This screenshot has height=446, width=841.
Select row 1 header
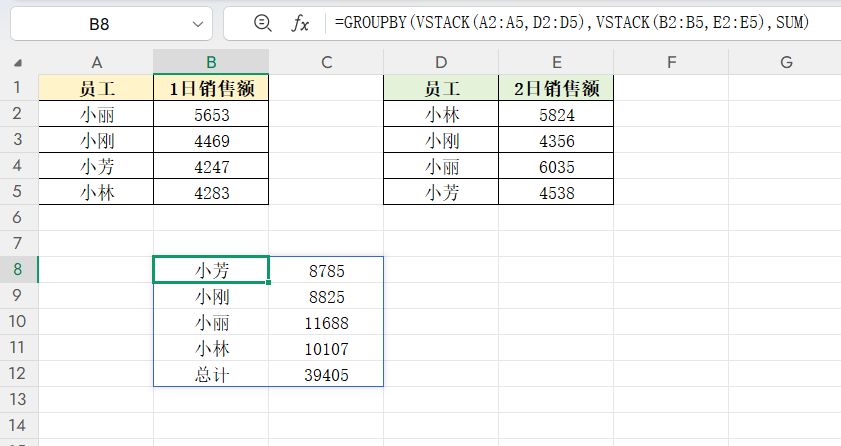tap(18, 87)
